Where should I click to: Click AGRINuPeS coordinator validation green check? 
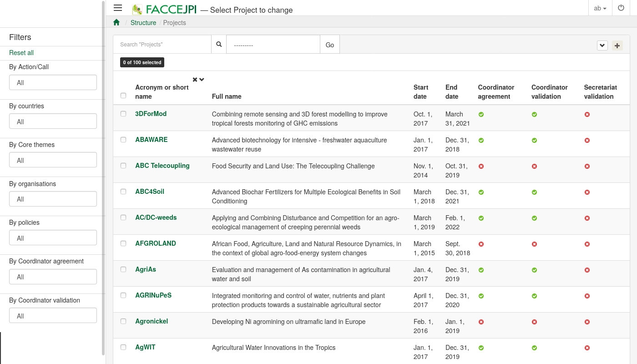[x=534, y=296]
